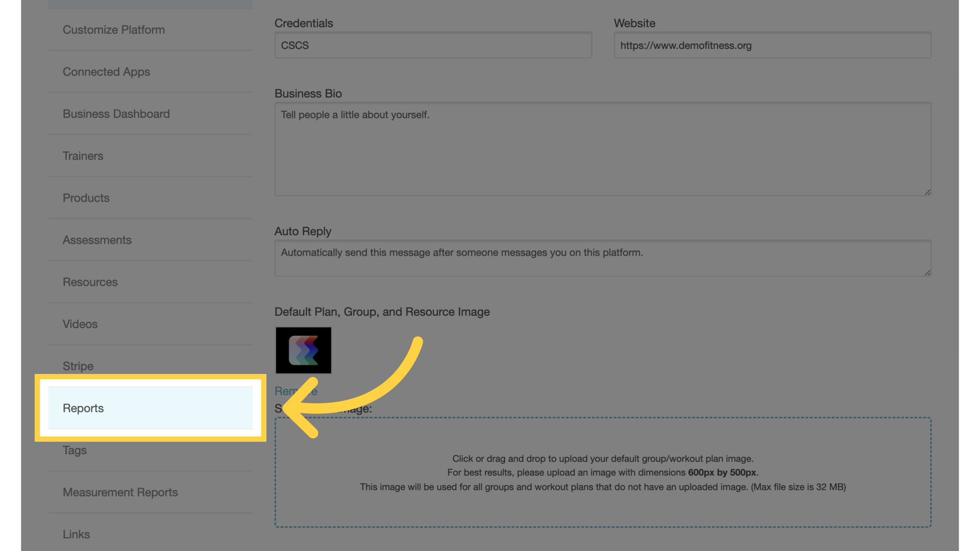The height and width of the screenshot is (551, 980).
Task: Click Remove to delete default image
Action: (296, 391)
